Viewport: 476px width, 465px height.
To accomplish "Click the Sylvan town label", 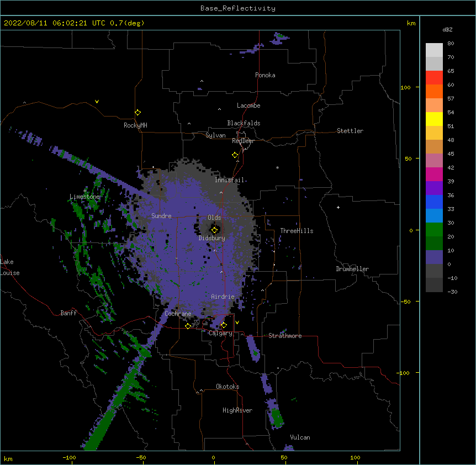I will coord(215,135).
